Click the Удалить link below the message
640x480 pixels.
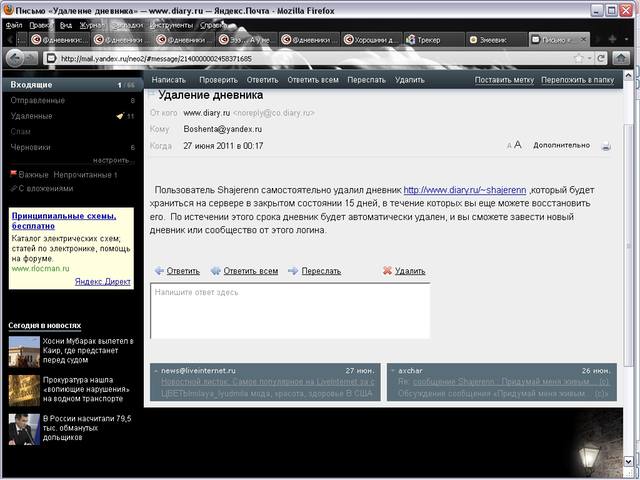[x=410, y=271]
